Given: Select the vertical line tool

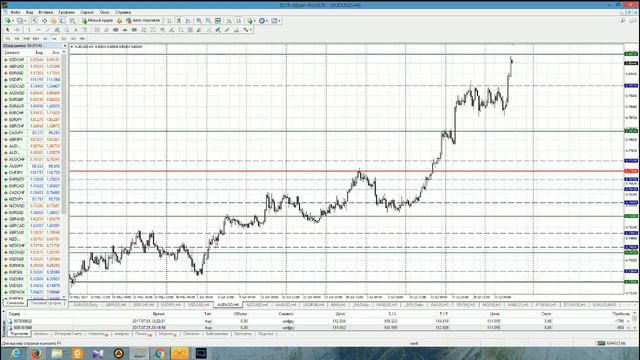Looking at the screenshot, I should (x=29, y=29).
